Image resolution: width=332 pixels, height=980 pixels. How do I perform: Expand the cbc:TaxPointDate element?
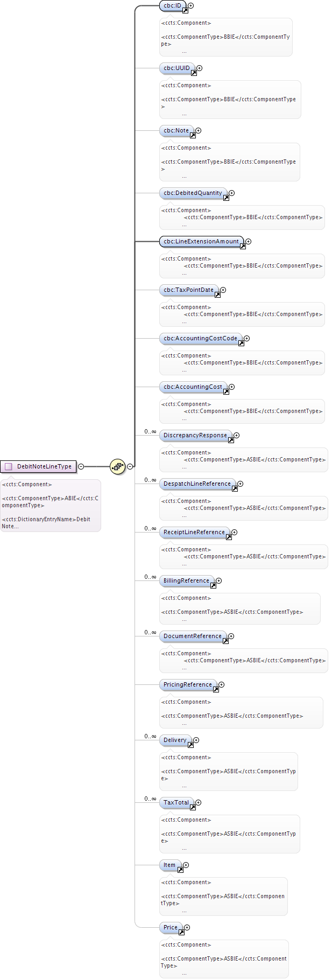click(x=223, y=290)
